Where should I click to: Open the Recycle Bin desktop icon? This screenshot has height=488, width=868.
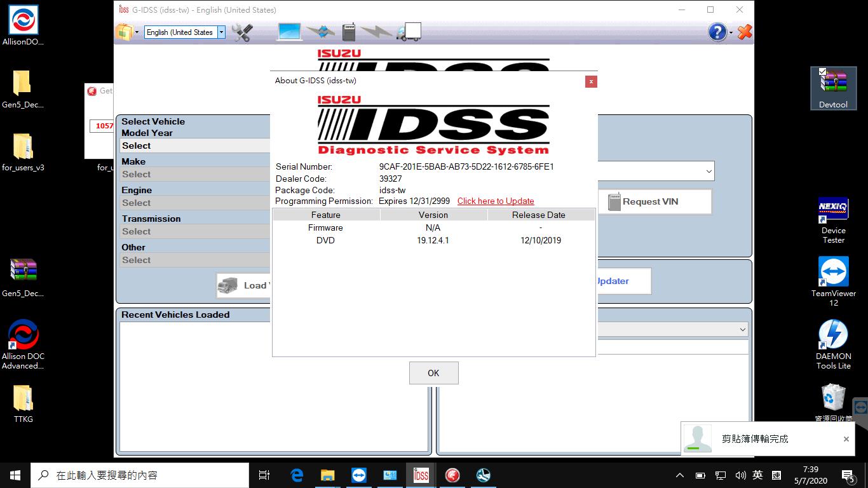pos(833,403)
